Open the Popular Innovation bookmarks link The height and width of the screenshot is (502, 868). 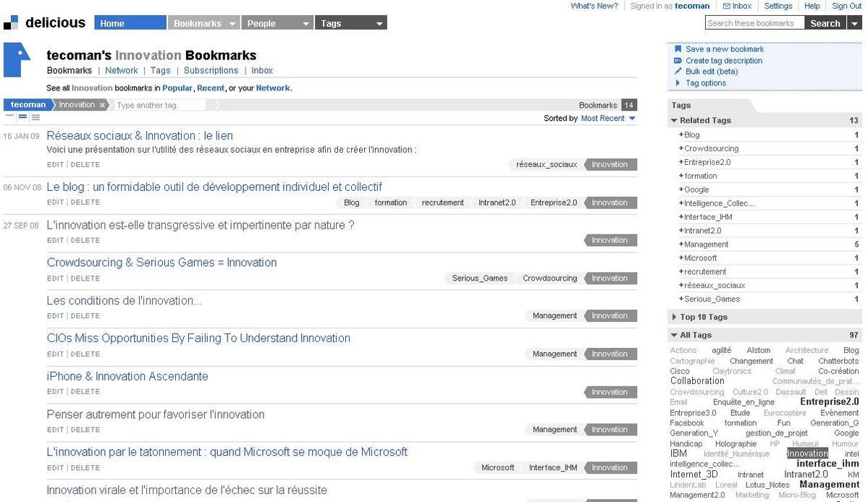tap(177, 88)
